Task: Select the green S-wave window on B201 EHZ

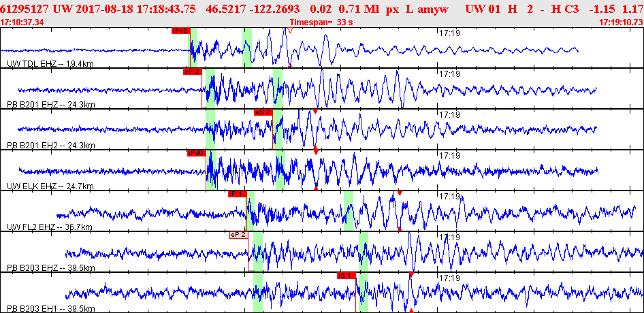Action: [x=278, y=88]
